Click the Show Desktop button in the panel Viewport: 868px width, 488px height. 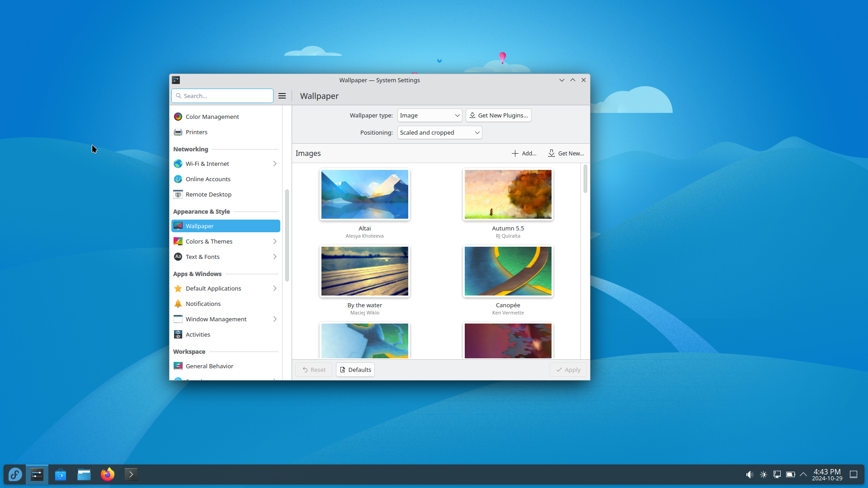coord(854,474)
